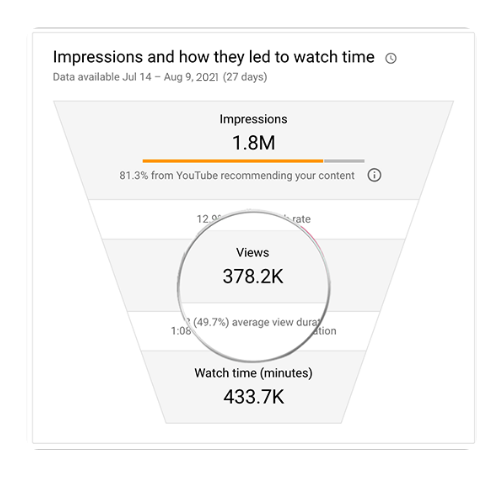Image resolution: width=502 pixels, height=478 pixels.
Task: Click the partially hidden 'ation' duration text
Action: tap(325, 331)
